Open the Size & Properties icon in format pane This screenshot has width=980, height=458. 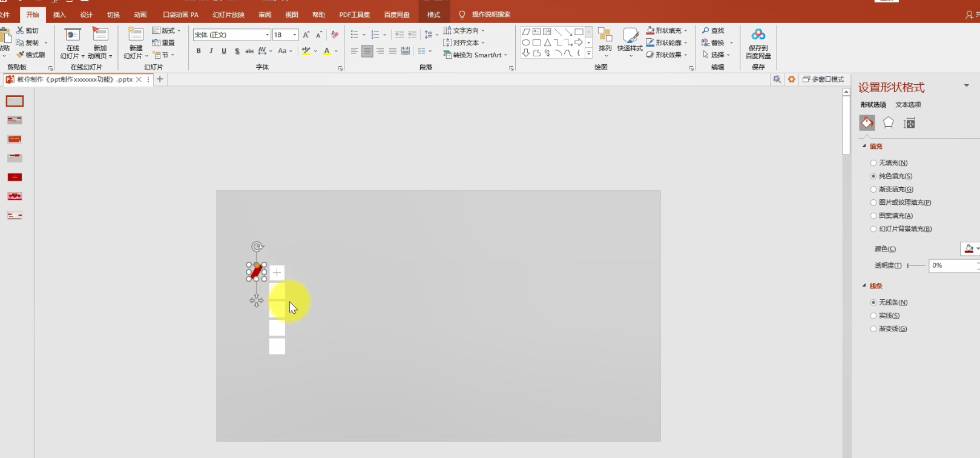point(909,123)
